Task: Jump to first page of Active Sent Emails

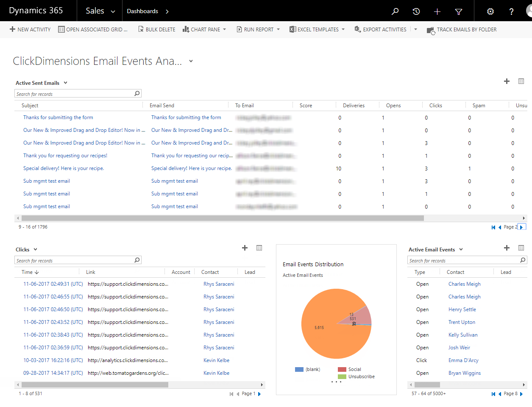Action: coord(493,227)
